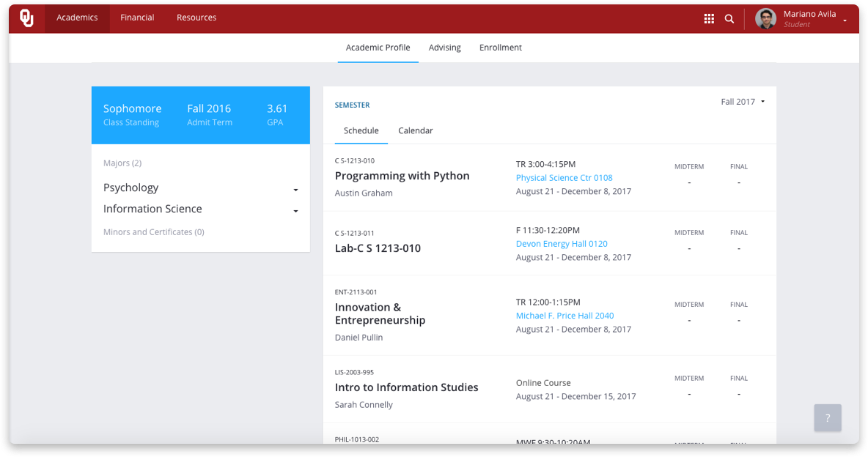This screenshot has width=868, height=457.
Task: Click the Sophomore class standing
Action: tap(132, 108)
